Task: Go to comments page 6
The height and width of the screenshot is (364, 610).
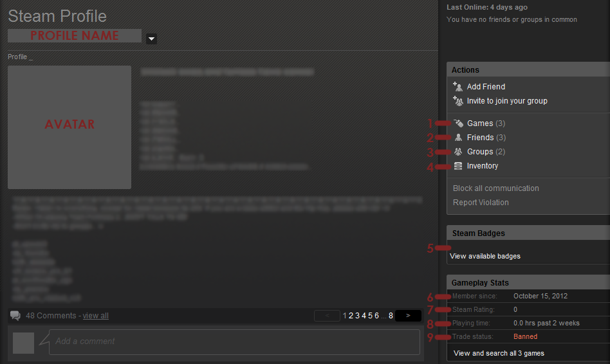Action: (376, 316)
